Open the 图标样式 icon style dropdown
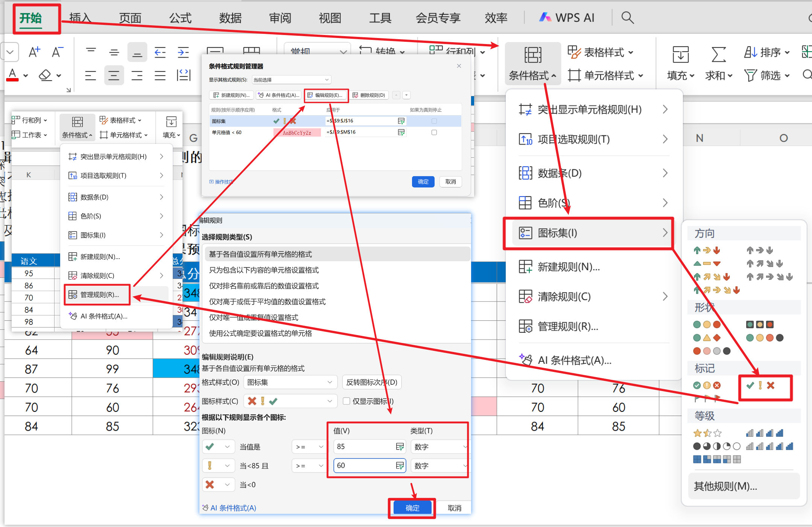This screenshot has width=812, height=527. coord(290,401)
